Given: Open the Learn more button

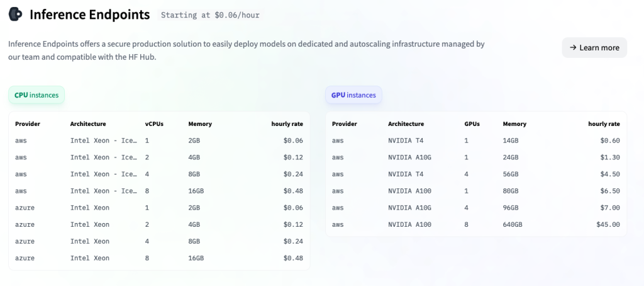Looking at the screenshot, I should tap(594, 48).
